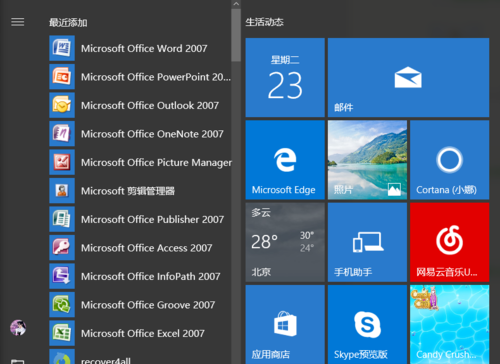Click the 最近添加 section header

pyautogui.click(x=68, y=23)
